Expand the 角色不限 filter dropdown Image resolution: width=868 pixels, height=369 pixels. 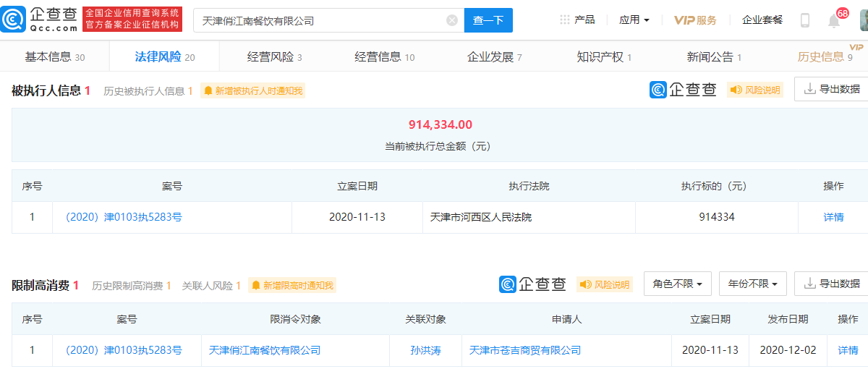(x=677, y=284)
